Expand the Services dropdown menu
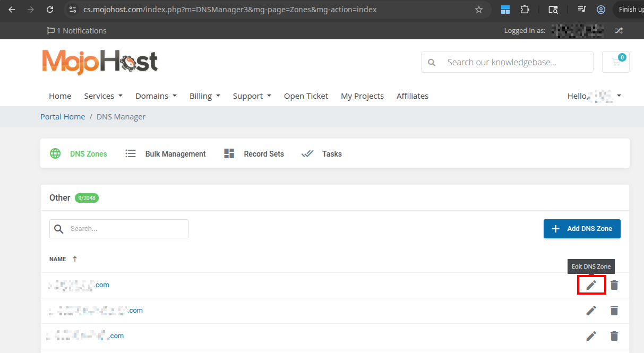Image resolution: width=644 pixels, height=353 pixels. point(103,96)
